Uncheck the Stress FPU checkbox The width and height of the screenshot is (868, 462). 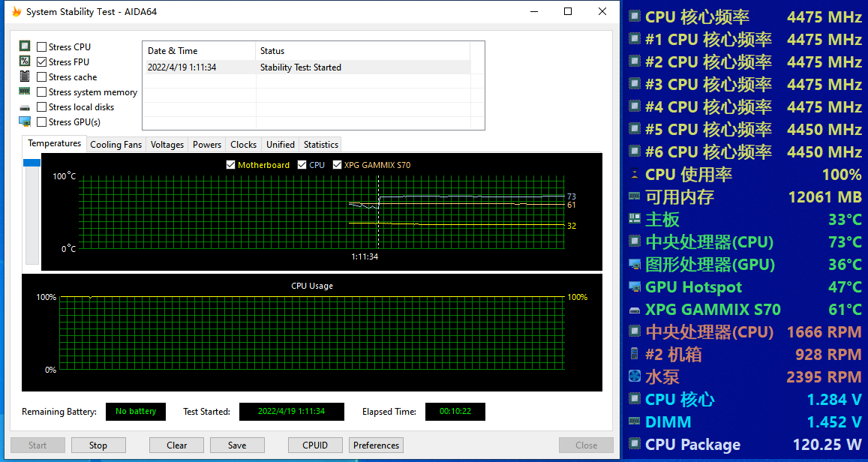click(42, 62)
